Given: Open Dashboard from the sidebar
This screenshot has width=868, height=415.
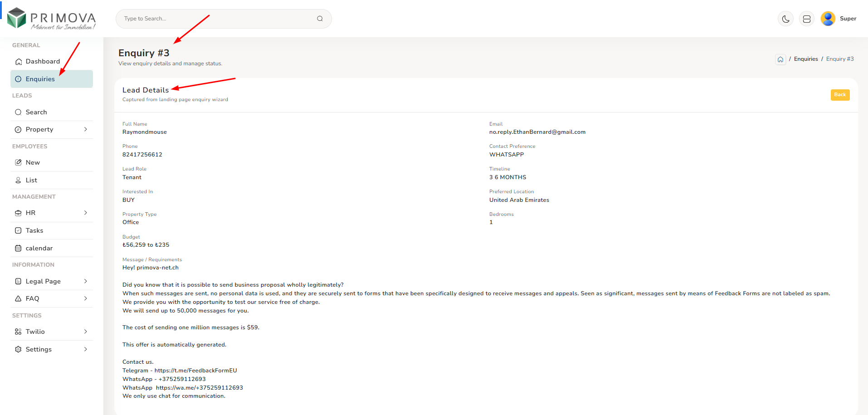Looking at the screenshot, I should [43, 61].
